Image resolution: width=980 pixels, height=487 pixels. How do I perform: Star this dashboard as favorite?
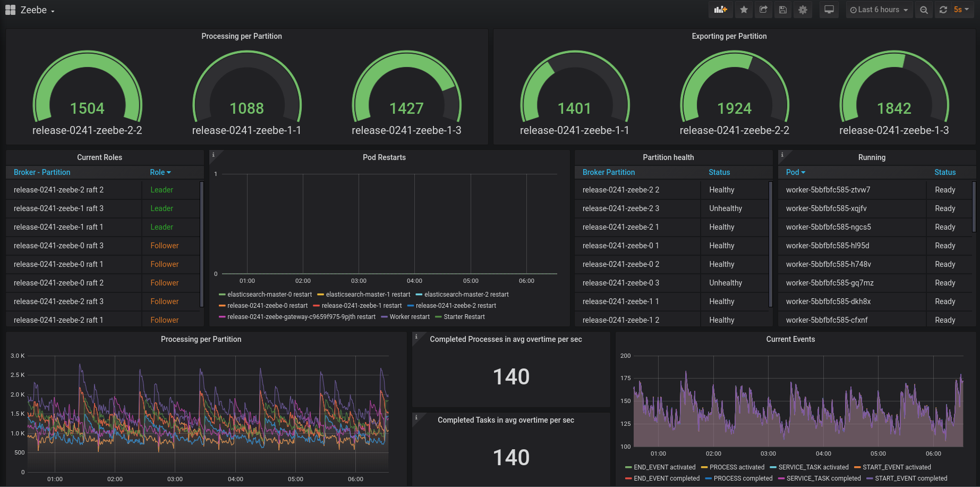click(744, 10)
